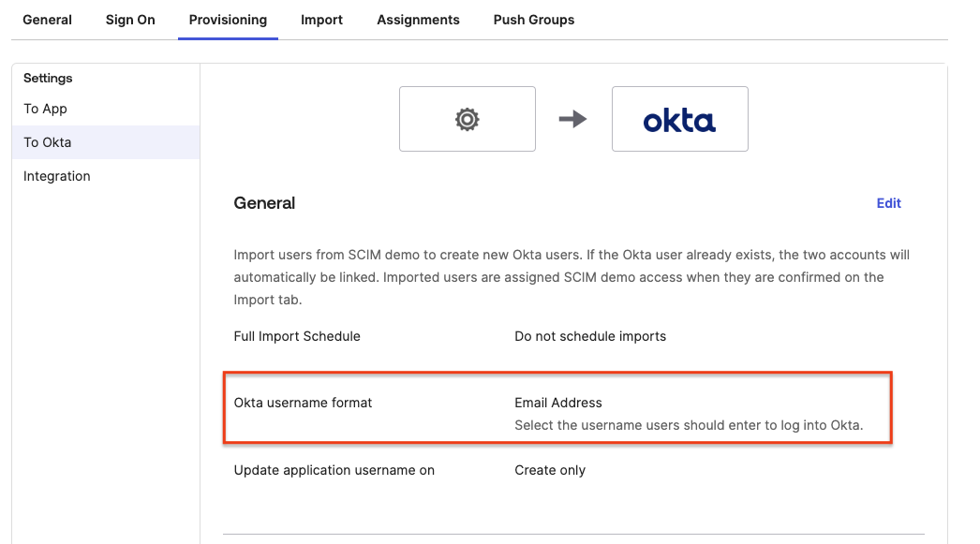Screen dimensions: 980x544
Task: Switch to the Push Groups tab
Action: [533, 20]
